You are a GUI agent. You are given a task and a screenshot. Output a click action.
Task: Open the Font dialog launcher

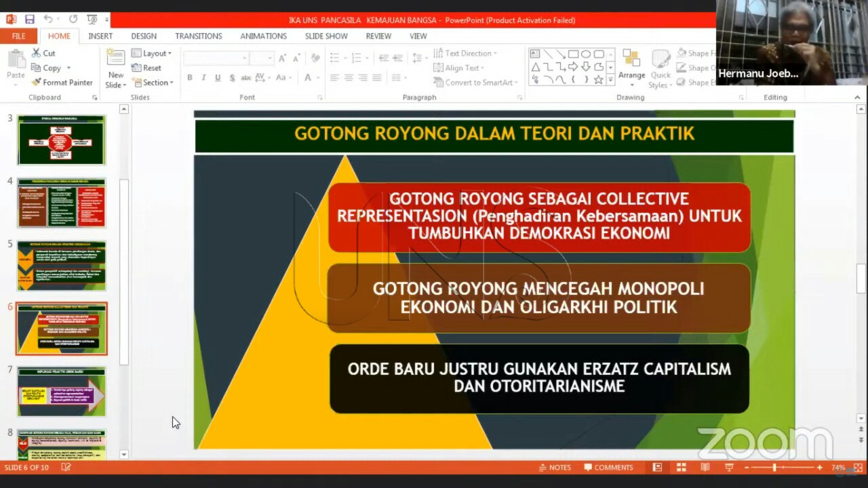click(320, 98)
